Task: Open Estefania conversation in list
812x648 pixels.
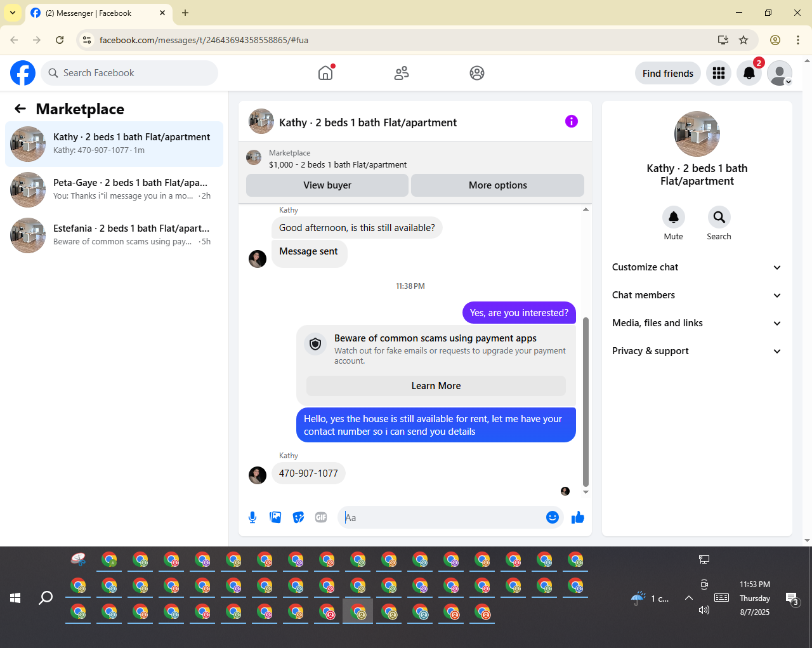Action: point(114,235)
